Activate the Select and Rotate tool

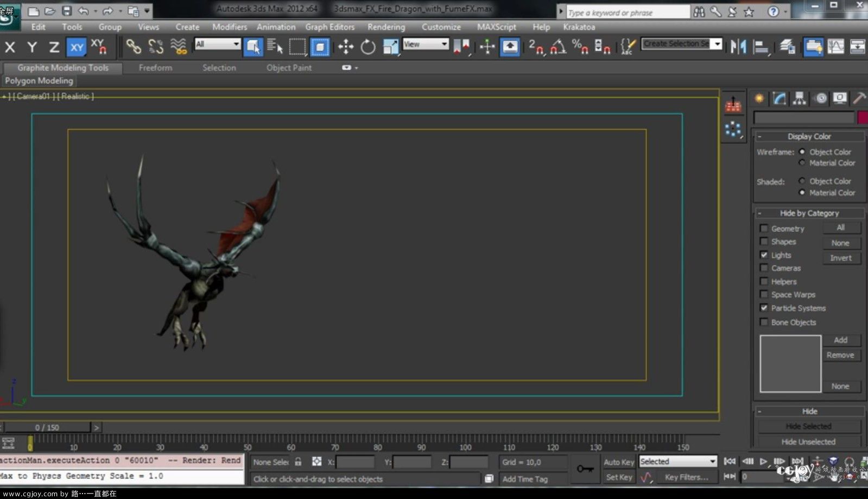[368, 47]
